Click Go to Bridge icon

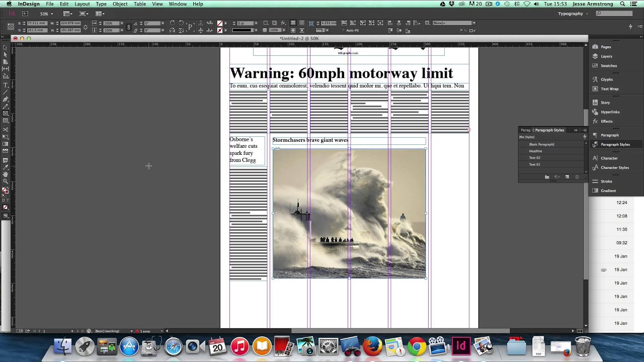tap(25, 14)
